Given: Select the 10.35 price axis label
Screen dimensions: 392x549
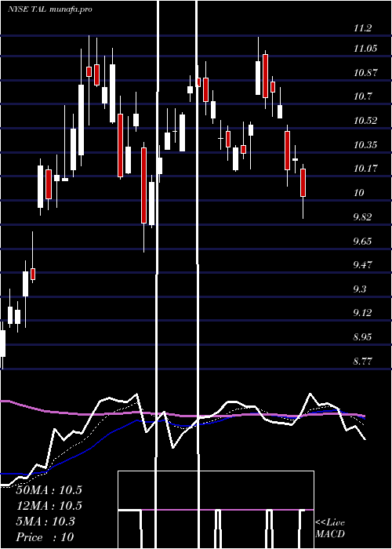Looking at the screenshot, I should (365, 144).
